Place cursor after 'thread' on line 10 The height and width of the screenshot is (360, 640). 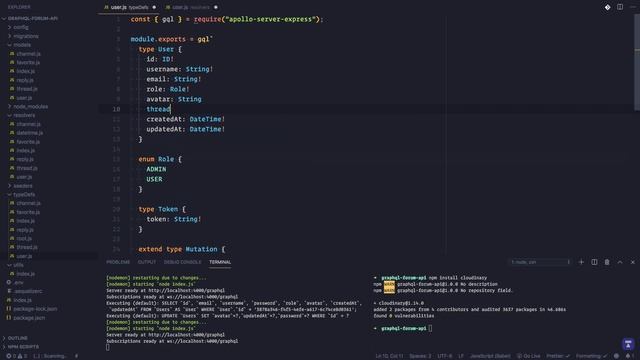click(171, 109)
